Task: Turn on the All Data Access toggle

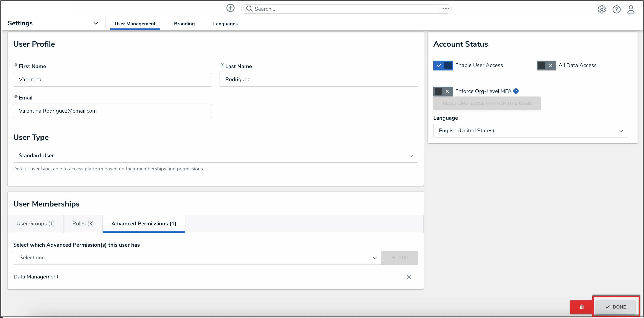Action: (546, 65)
